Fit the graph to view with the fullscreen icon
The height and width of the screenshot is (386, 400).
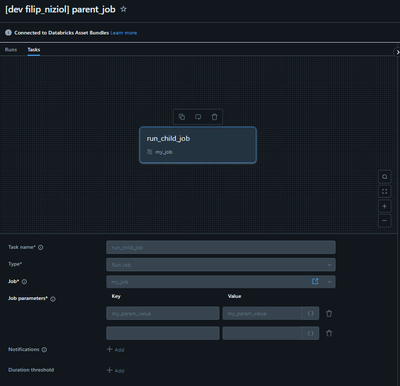384,191
